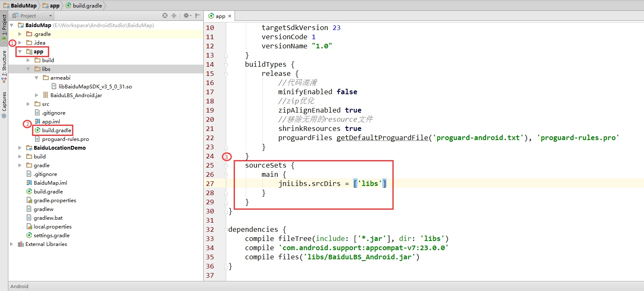Click the armeabi folder icon
This screenshot has width=644, height=291.
pyautogui.click(x=46, y=78)
